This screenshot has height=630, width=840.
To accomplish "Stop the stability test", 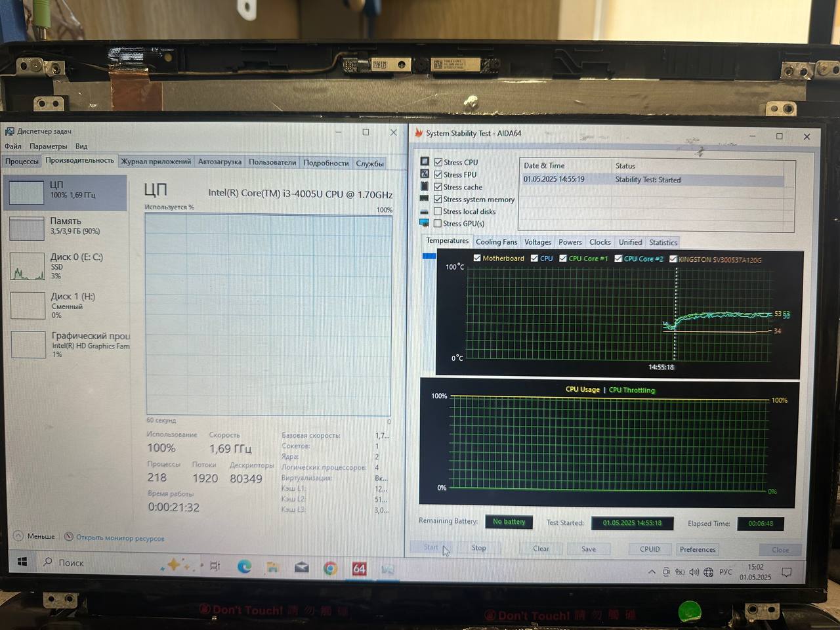I will (479, 548).
